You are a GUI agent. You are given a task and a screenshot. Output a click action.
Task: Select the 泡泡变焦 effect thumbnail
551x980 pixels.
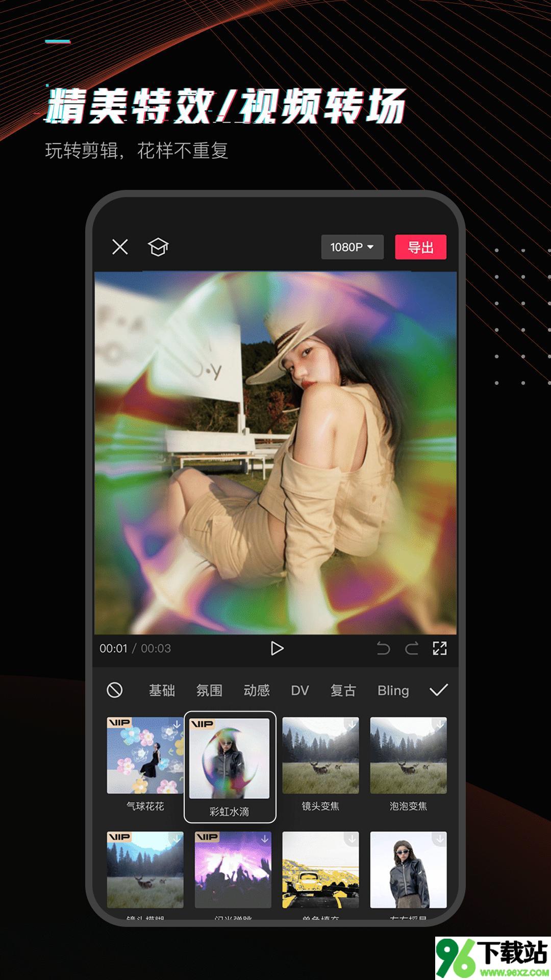pyautogui.click(x=408, y=755)
